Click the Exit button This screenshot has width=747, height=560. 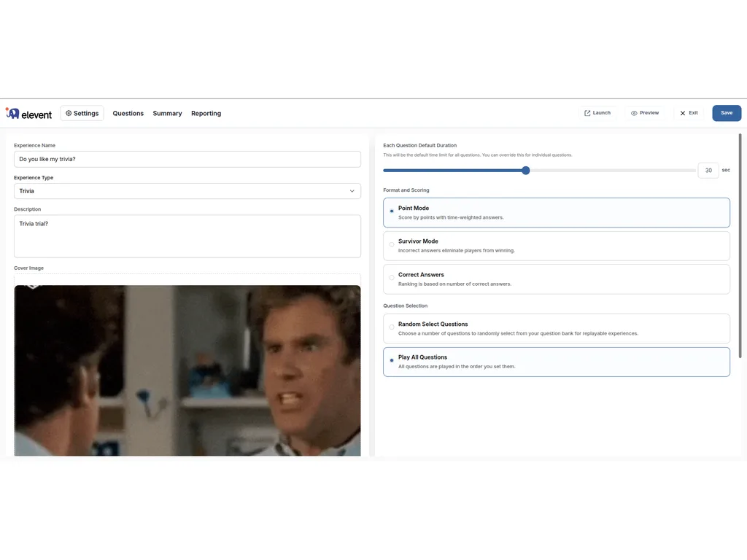coord(689,113)
